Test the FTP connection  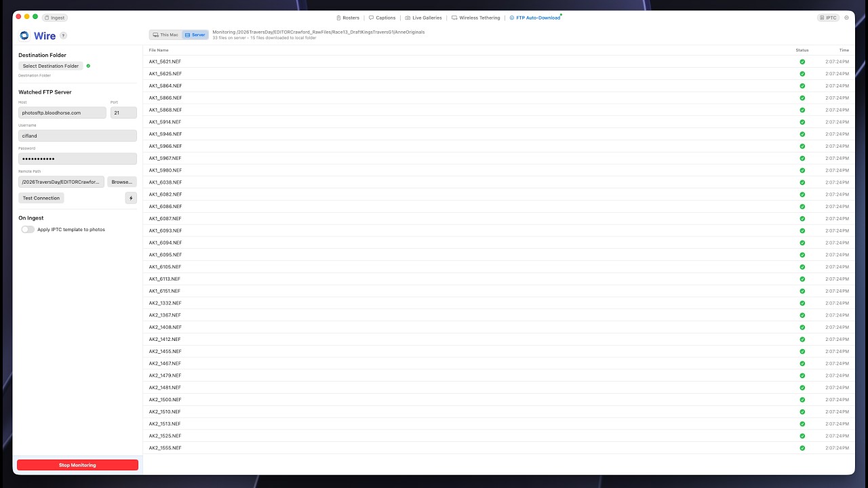tap(41, 198)
